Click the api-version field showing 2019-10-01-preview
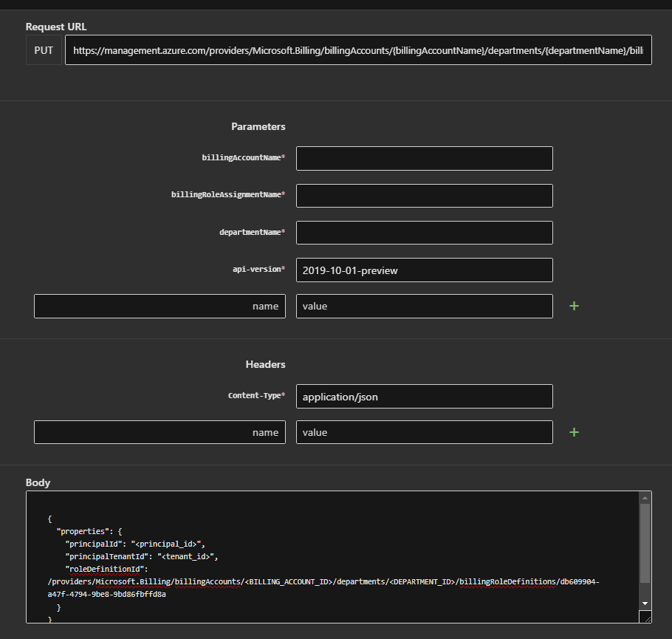Image resolution: width=672 pixels, height=639 pixels. coord(424,270)
